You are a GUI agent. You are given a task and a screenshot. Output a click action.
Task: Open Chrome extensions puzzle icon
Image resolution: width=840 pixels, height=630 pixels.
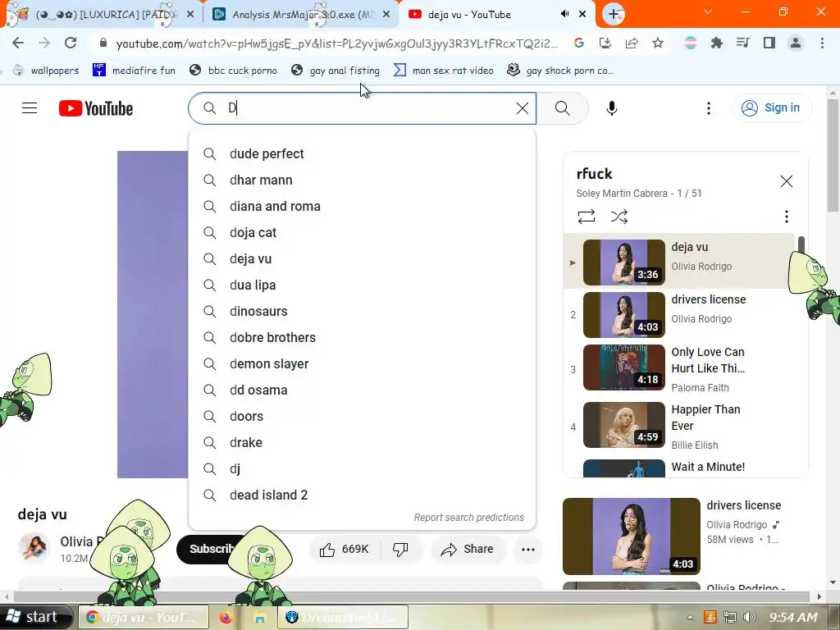716,43
